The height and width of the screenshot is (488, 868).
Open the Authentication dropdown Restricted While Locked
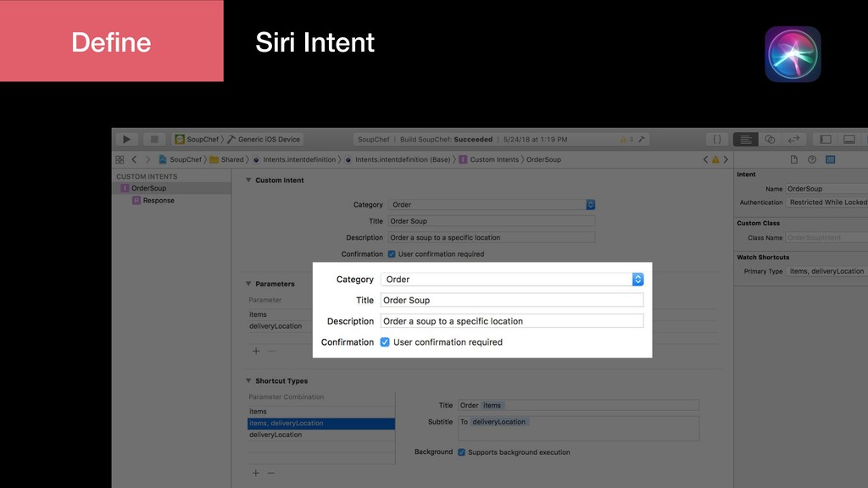click(x=826, y=202)
